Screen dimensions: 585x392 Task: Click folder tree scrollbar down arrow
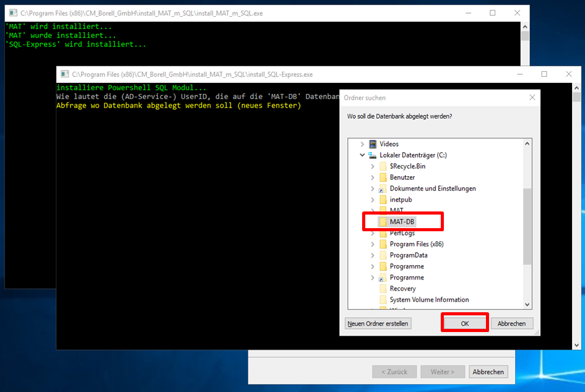point(527,304)
